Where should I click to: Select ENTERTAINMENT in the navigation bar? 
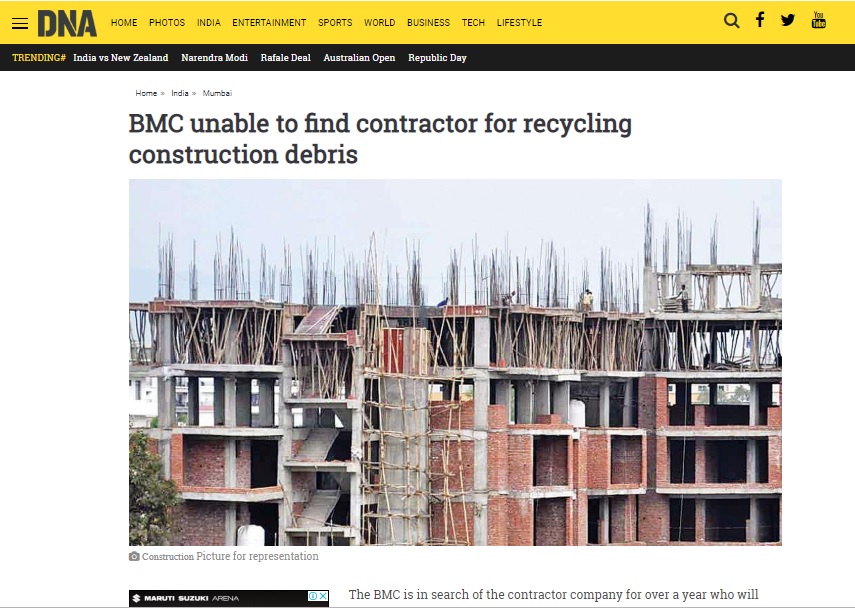[x=269, y=23]
